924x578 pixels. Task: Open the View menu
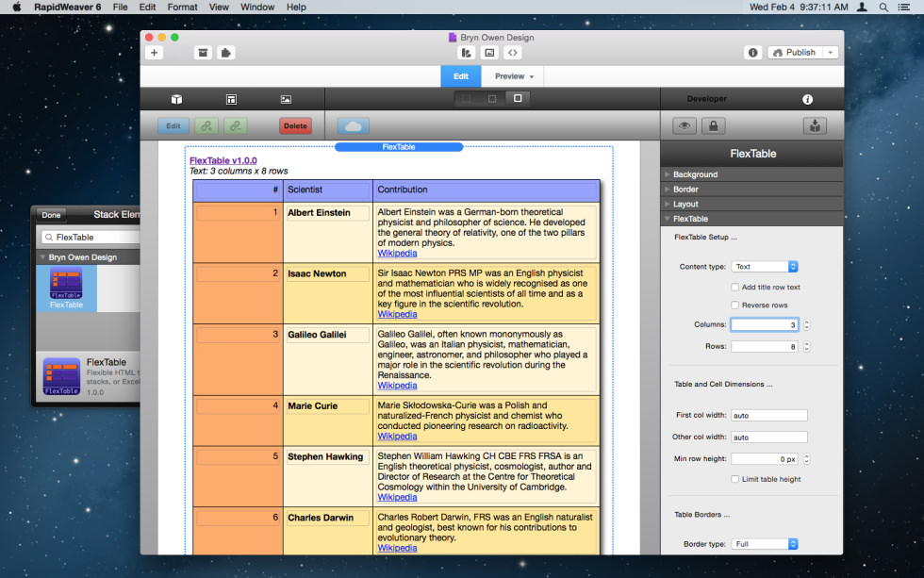(219, 7)
